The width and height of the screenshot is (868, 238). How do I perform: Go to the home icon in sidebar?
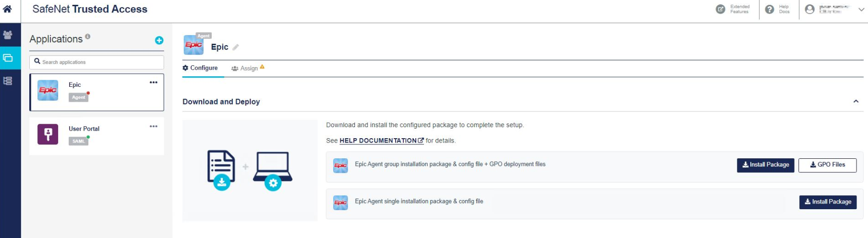tap(8, 9)
